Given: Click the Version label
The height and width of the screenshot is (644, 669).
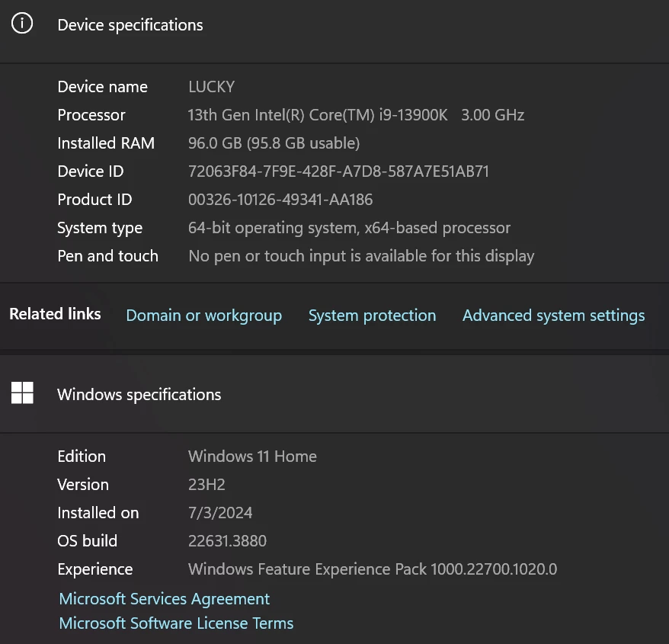Looking at the screenshot, I should coord(83,485).
